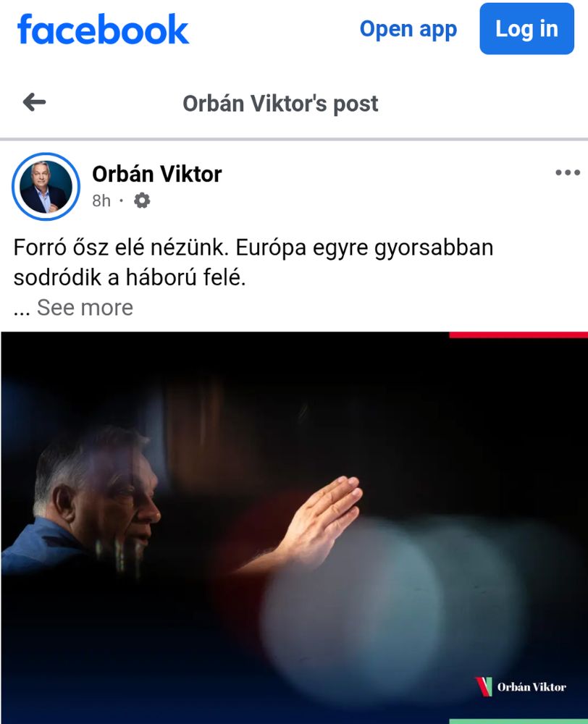Open the post photo
588x724 pixels.
tap(294, 528)
